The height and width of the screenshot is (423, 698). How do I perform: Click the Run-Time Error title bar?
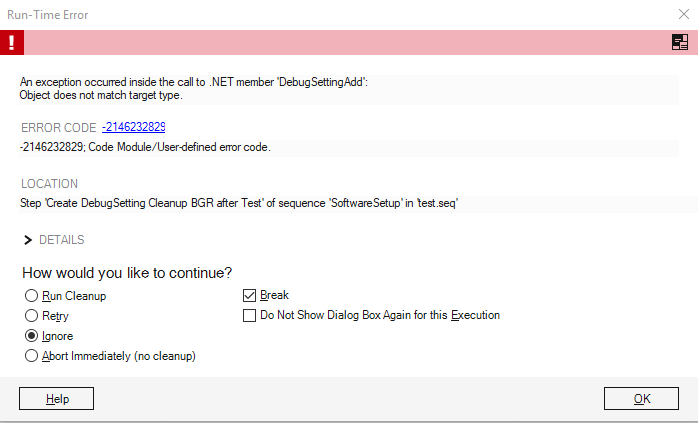pyautogui.click(x=300, y=14)
